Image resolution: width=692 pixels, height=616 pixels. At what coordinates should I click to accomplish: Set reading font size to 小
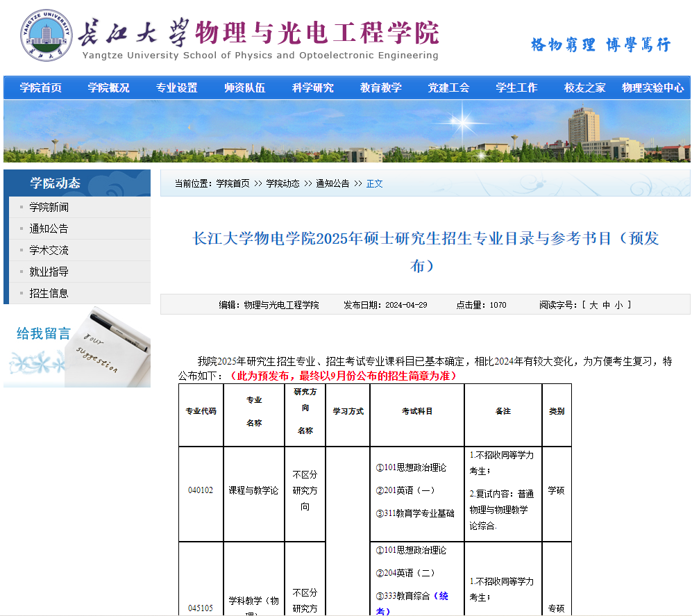pyautogui.click(x=618, y=305)
